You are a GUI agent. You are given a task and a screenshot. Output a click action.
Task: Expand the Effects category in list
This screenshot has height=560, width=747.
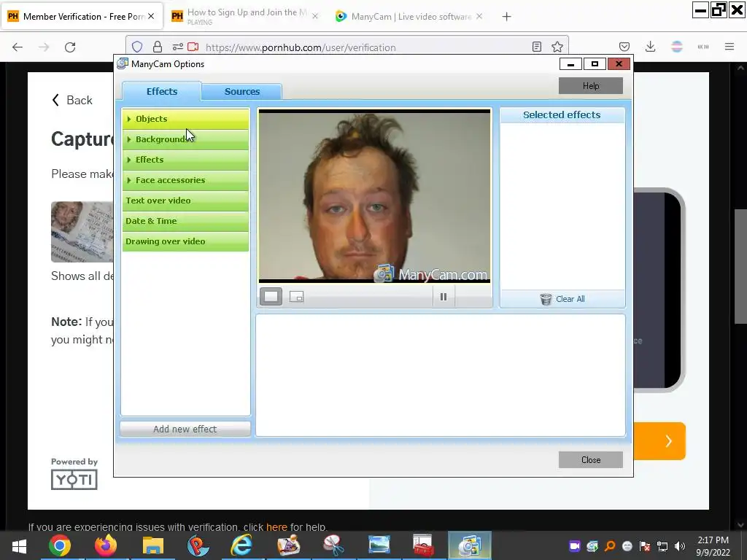(x=185, y=160)
